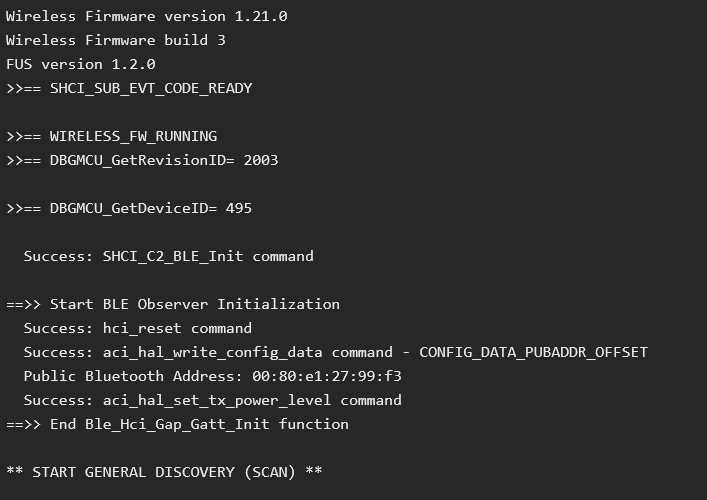707x500 pixels.
Task: Click the hci_reset command success line
Action: (x=138, y=328)
